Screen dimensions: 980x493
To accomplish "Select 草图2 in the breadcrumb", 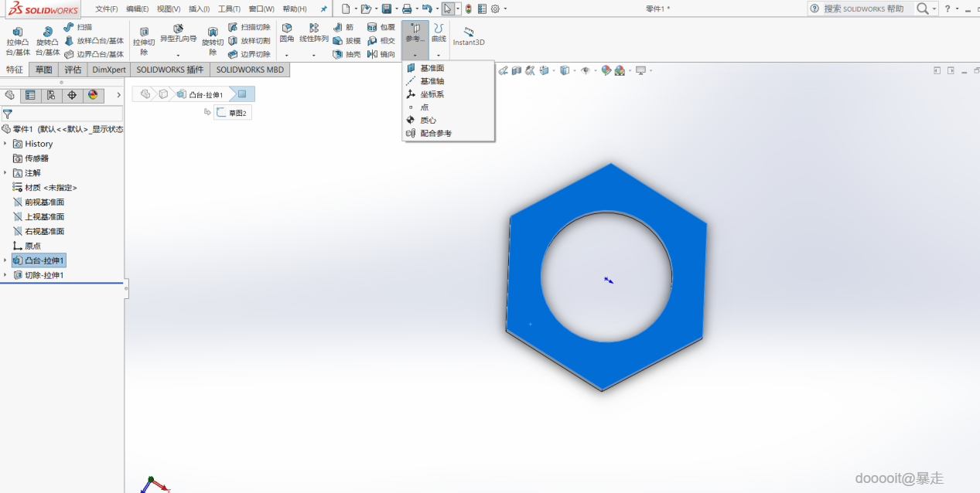I will [232, 113].
